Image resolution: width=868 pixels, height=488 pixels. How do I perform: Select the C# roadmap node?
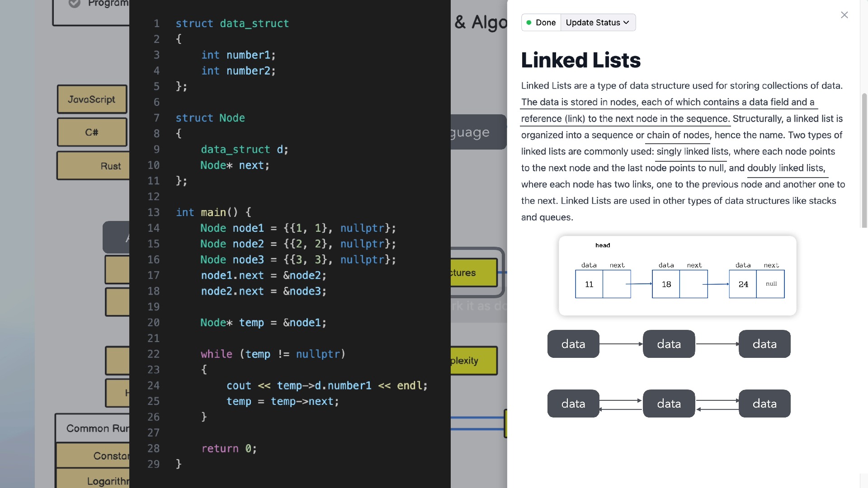tap(92, 132)
